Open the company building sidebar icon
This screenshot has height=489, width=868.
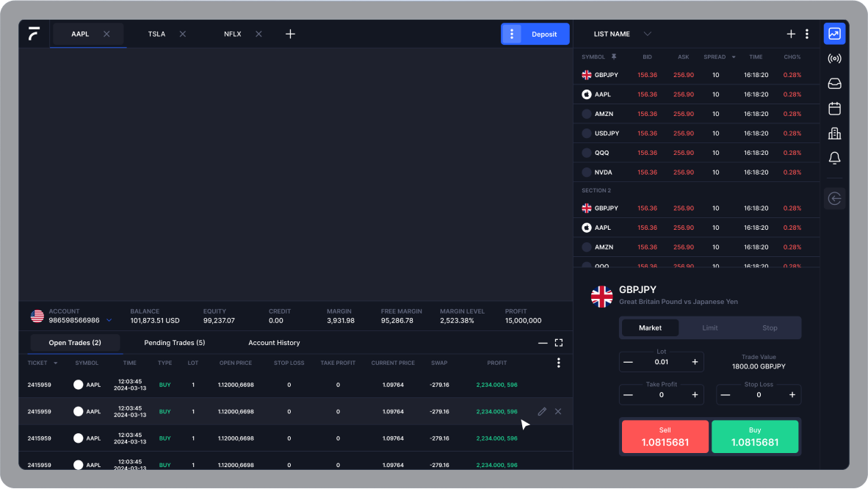tap(834, 133)
